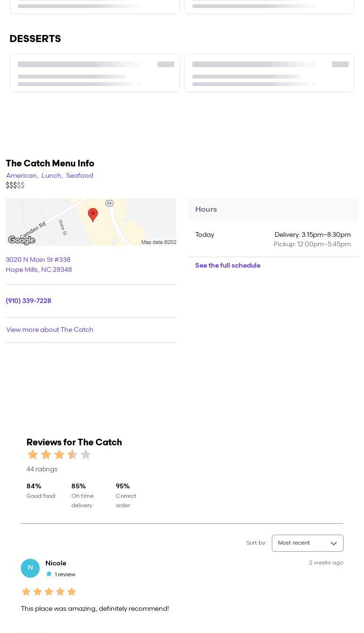Click the overall star rating for The Catch
This screenshot has height=633, width=364.
click(59, 455)
